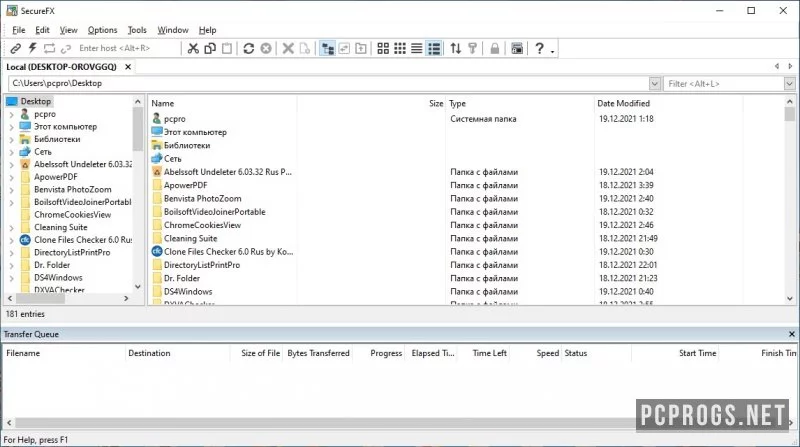Open the View menu

pos(68,30)
